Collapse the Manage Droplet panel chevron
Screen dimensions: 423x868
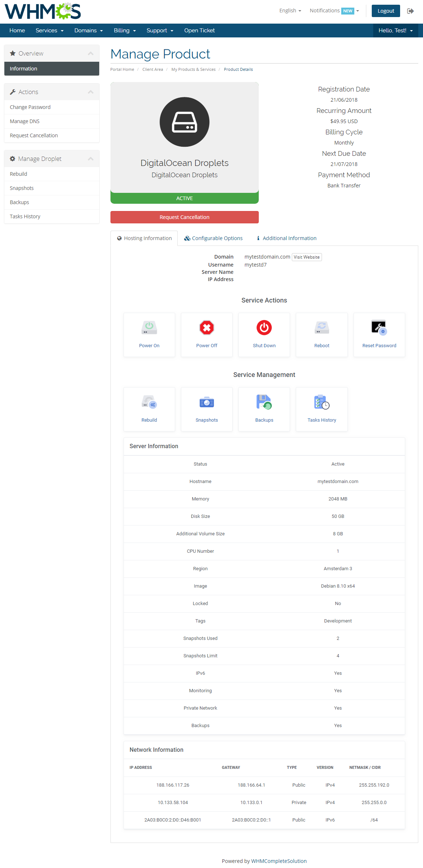pos(91,159)
